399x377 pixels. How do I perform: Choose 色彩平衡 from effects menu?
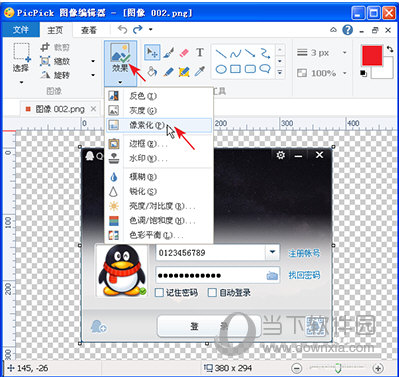[159, 235]
